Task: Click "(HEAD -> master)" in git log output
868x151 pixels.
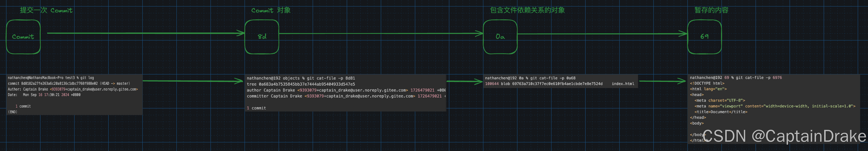Action: [x=115, y=83]
